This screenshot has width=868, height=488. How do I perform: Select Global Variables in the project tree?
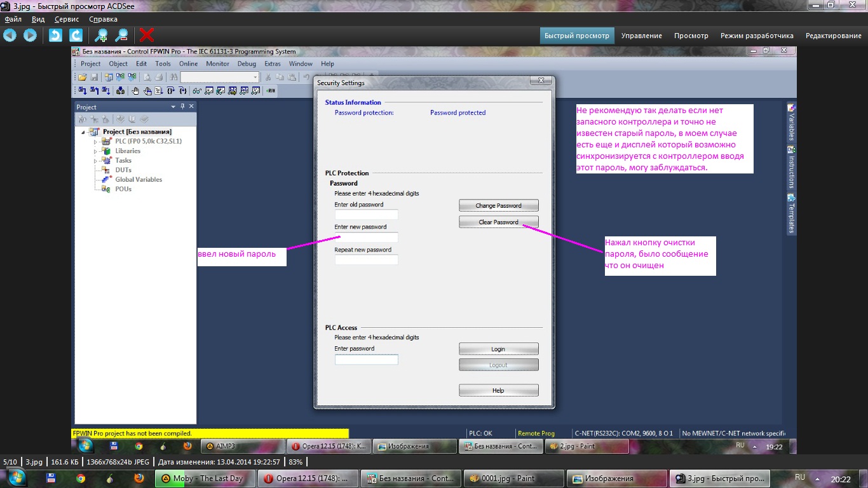[139, 179]
